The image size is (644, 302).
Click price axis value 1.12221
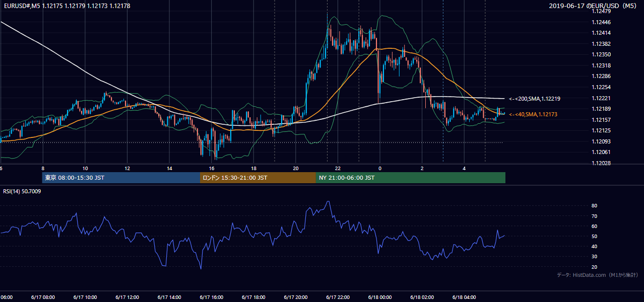coord(601,98)
